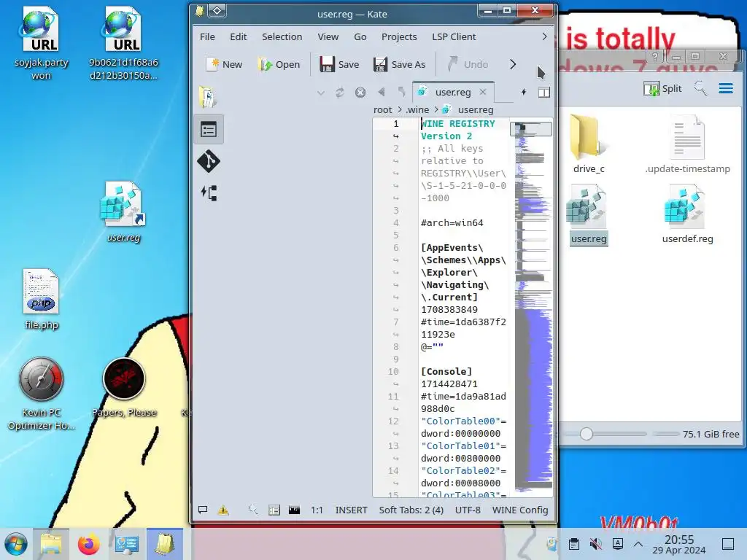Click Open in Kate toolbar
This screenshot has width=747, height=560.
(x=279, y=64)
